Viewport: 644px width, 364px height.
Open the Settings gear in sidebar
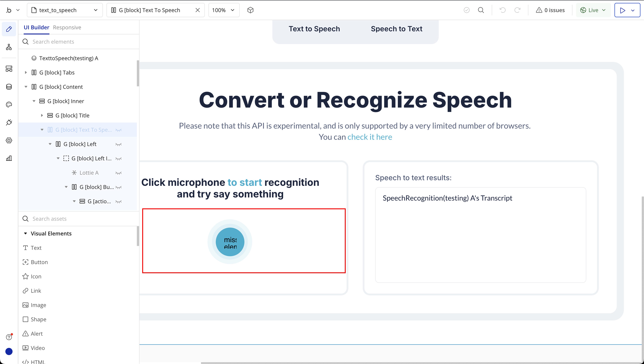coord(9,141)
